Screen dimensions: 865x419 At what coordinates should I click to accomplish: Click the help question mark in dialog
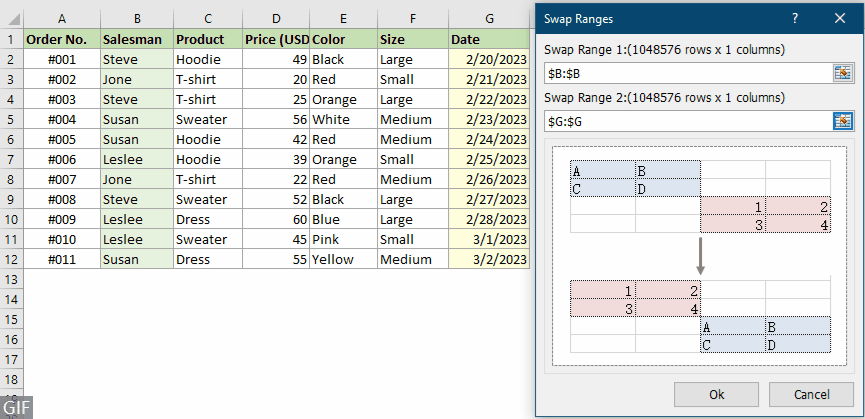(x=794, y=18)
